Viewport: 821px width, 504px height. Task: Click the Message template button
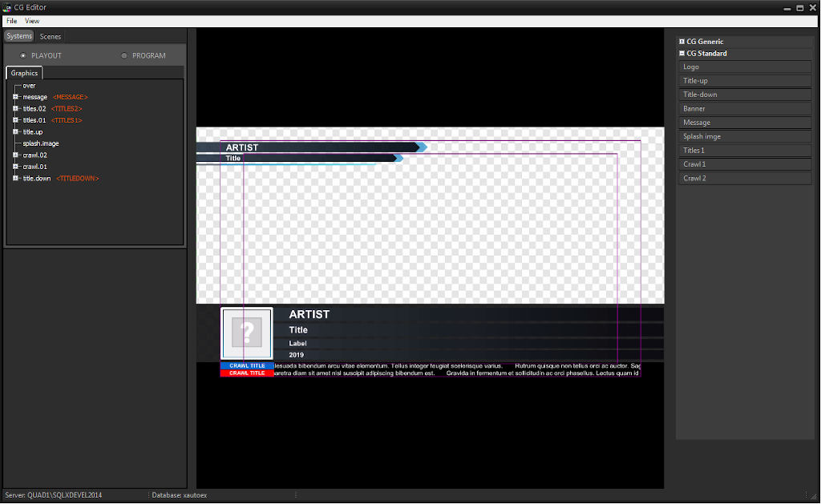745,123
